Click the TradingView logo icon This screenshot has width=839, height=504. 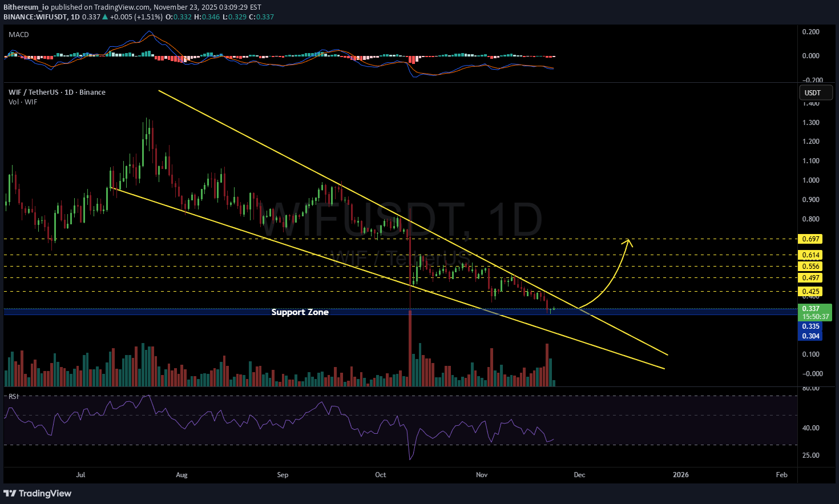(x=10, y=493)
